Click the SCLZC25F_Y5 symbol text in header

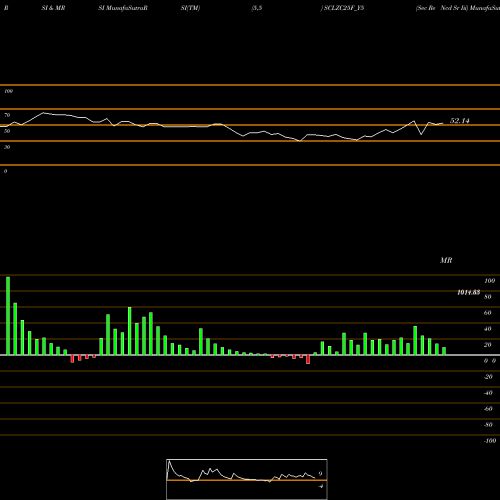(x=344, y=8)
